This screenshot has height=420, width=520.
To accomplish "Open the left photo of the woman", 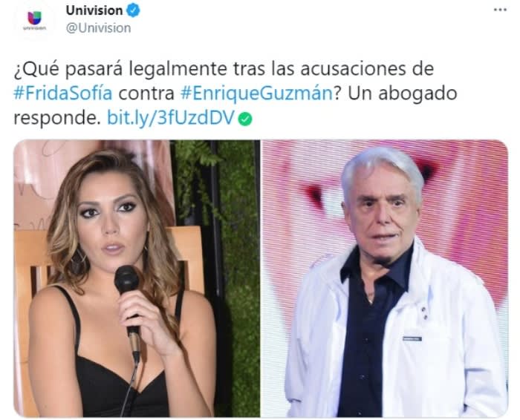I will (137, 278).
